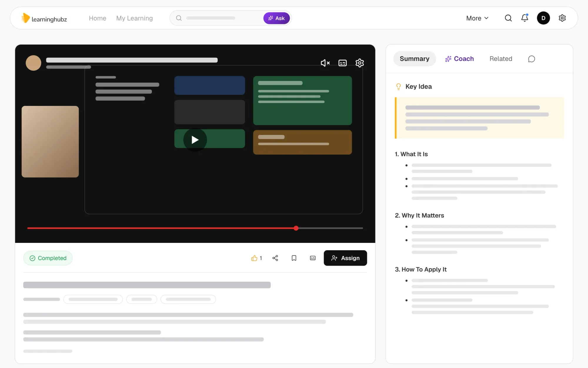Image resolution: width=588 pixels, height=368 pixels.
Task: Click the blue card in video slide
Action: tap(210, 85)
